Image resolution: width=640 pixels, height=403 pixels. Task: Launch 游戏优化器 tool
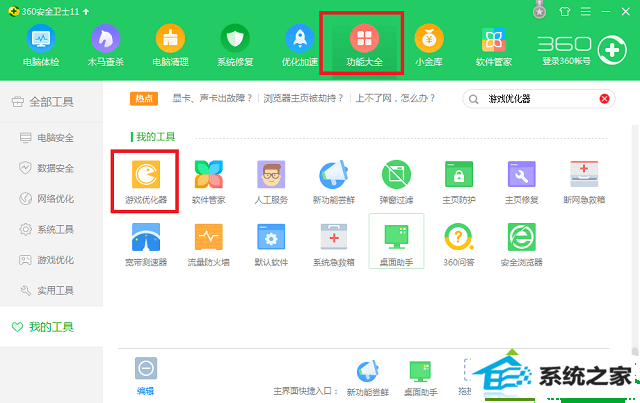coord(146,182)
